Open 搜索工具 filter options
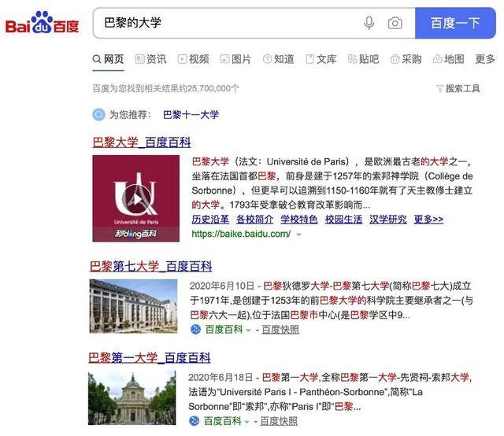Screen dimensions: 504x436 458,88
